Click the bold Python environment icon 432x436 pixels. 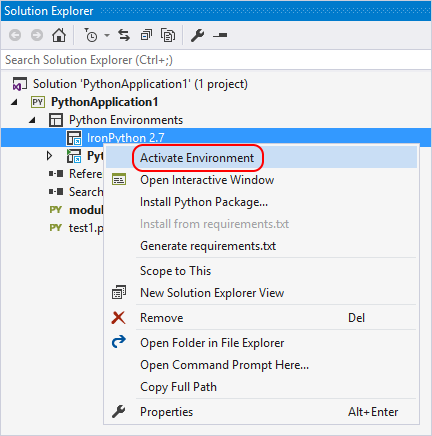pyautogui.click(x=74, y=156)
